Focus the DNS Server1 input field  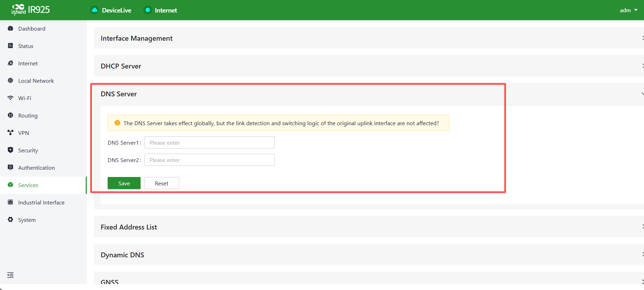click(x=209, y=143)
